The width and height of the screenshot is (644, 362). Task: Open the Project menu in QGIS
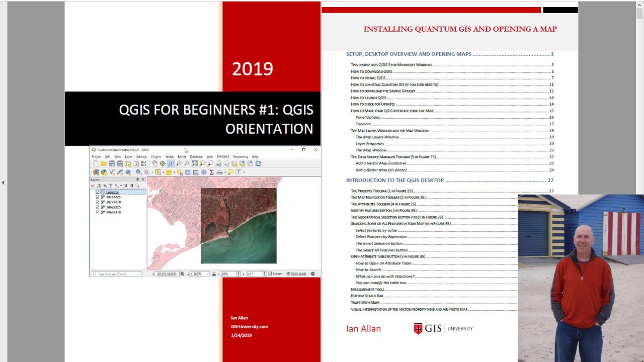coord(96,156)
